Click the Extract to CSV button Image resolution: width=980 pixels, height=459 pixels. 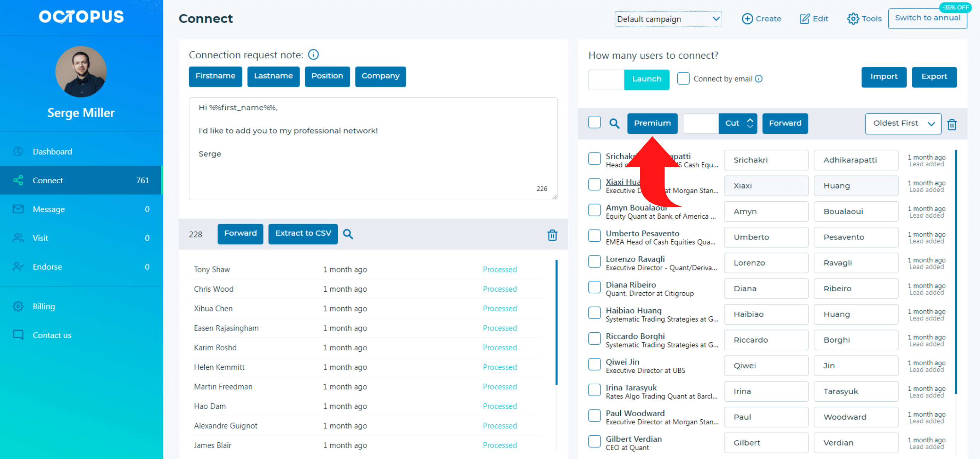303,234
